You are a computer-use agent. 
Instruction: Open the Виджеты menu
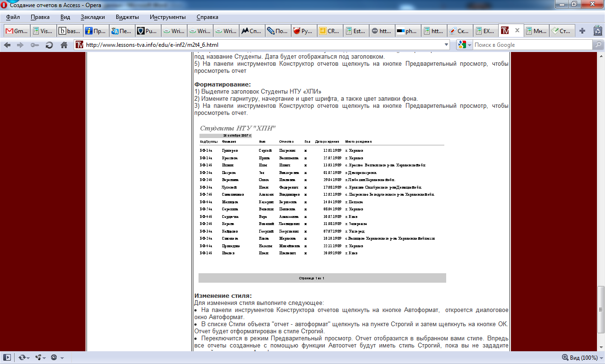click(x=127, y=17)
